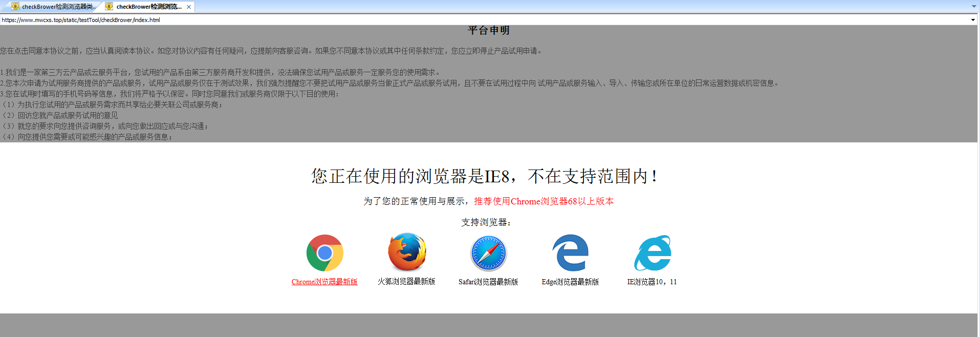Click the red 推荐使用Chrome浏览器68以上版本 text
Screen dimensions: 980x337
[544, 201]
